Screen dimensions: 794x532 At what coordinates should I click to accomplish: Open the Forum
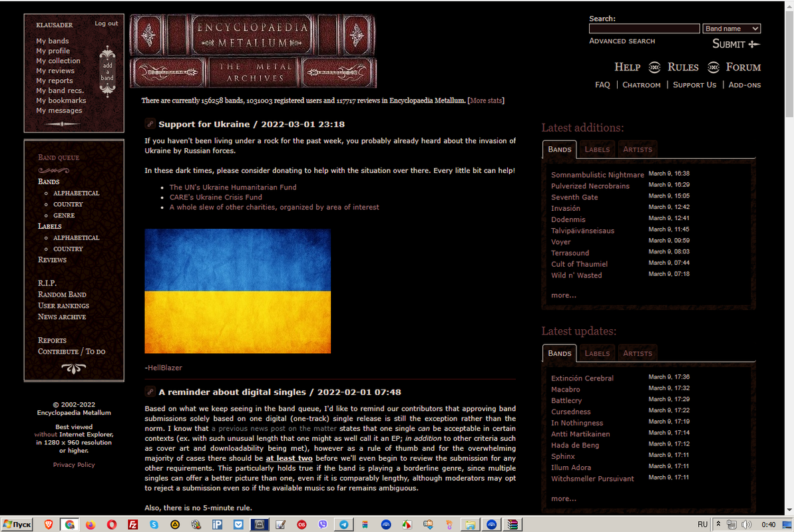743,66
